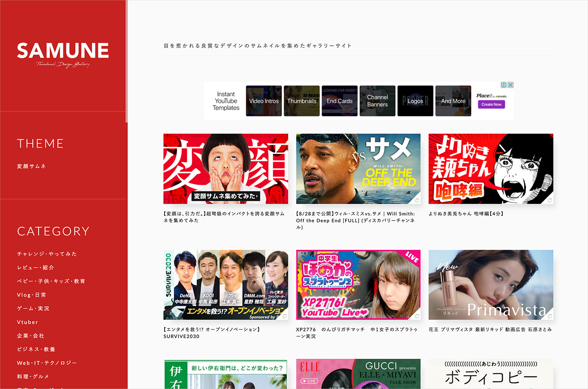Open the ボディコピー thumbnail
The height and width of the screenshot is (389, 588).
(491, 374)
